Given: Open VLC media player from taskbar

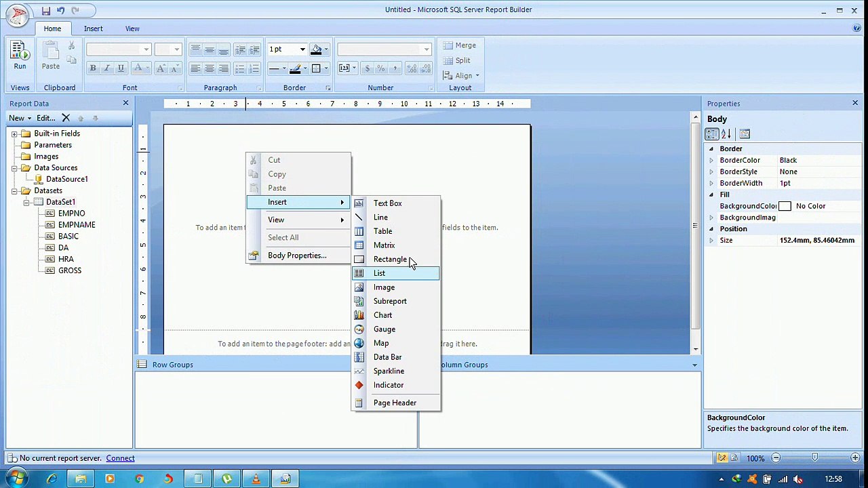Looking at the screenshot, I should pyautogui.click(x=256, y=479).
